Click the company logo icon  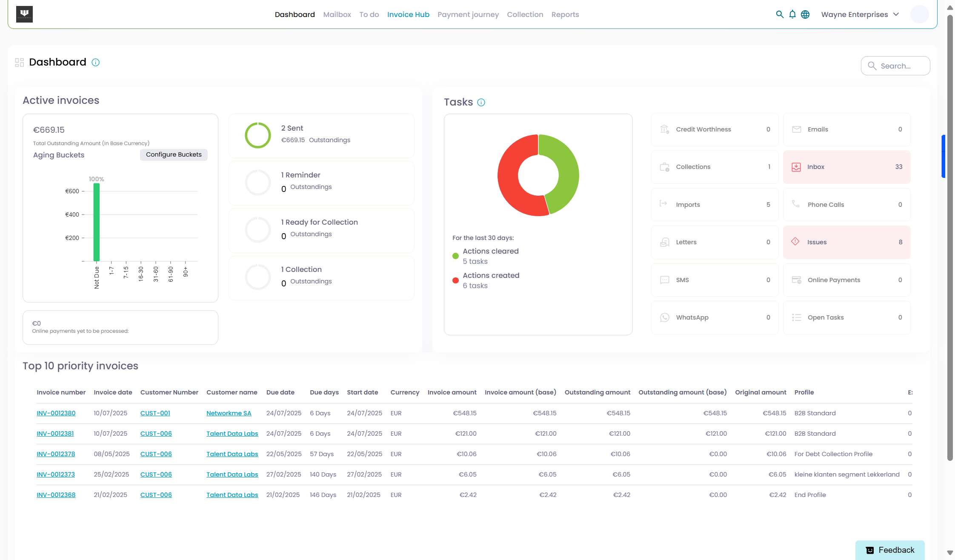(24, 14)
